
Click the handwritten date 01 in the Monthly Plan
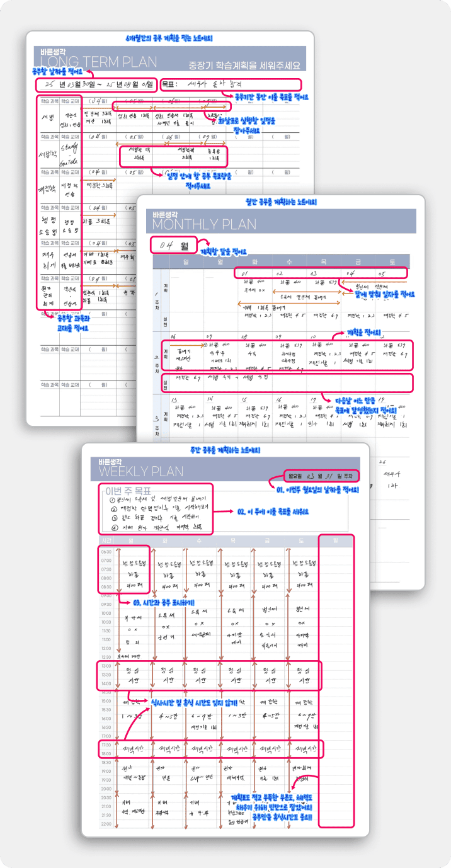[245, 273]
